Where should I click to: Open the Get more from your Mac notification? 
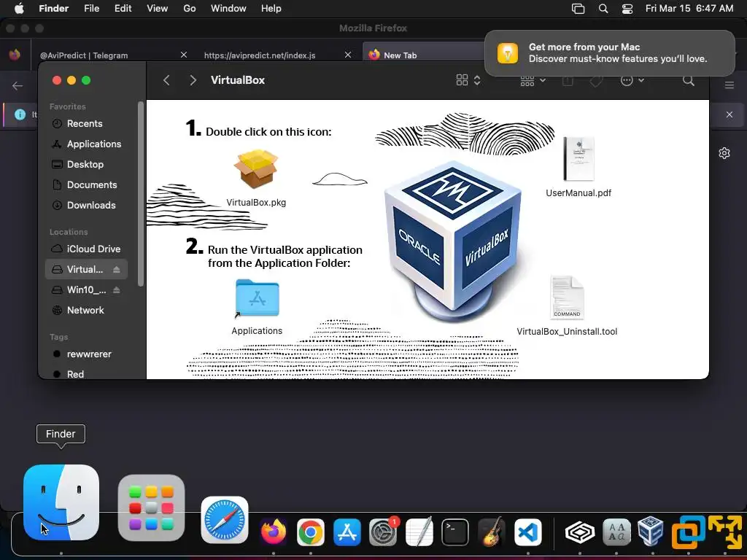[609, 52]
